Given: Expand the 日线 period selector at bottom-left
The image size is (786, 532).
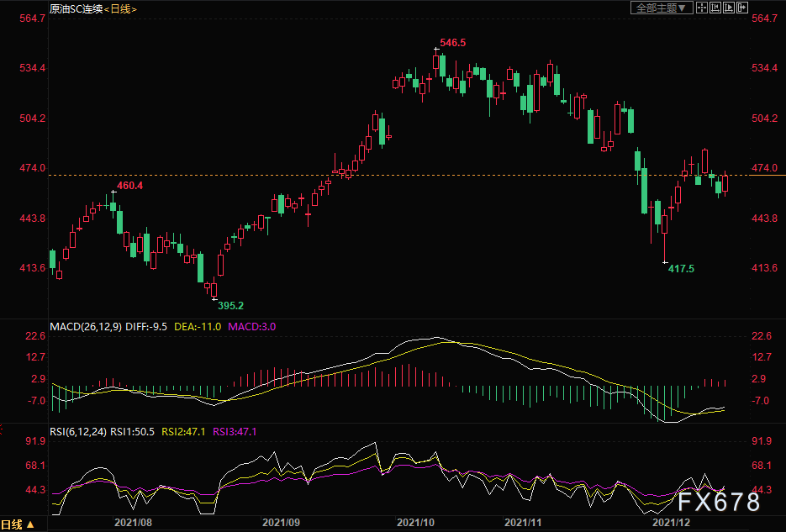Looking at the screenshot, I should (18, 524).
